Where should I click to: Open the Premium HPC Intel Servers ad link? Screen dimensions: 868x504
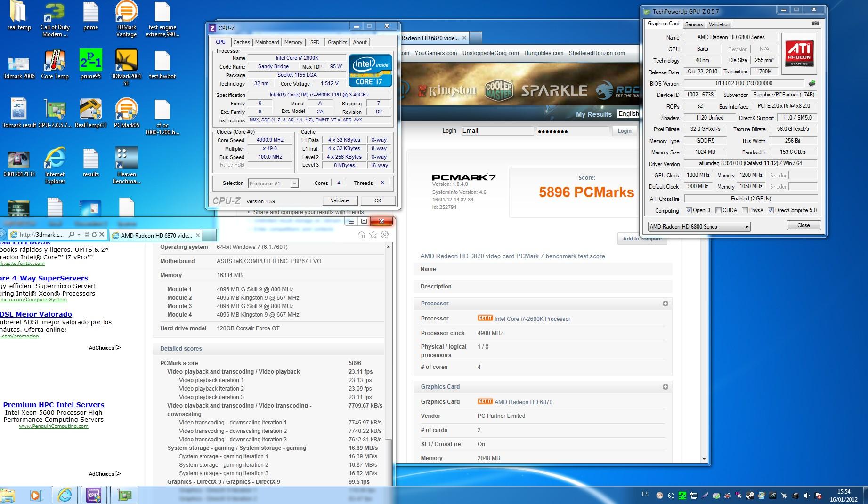pyautogui.click(x=54, y=405)
